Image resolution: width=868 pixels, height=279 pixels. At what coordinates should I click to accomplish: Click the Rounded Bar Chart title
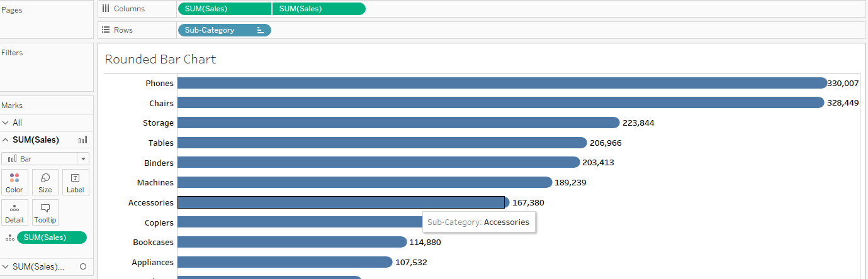point(160,60)
